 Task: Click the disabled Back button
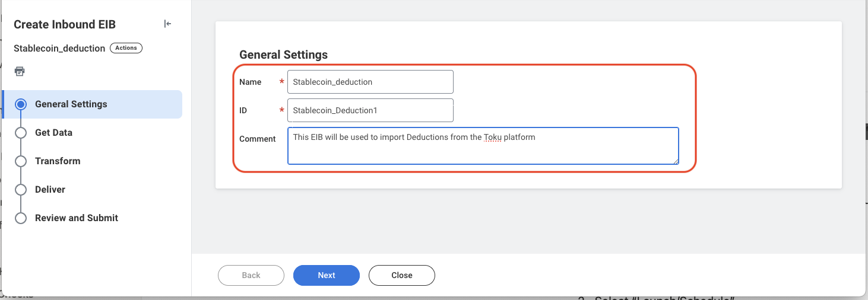pyautogui.click(x=251, y=275)
